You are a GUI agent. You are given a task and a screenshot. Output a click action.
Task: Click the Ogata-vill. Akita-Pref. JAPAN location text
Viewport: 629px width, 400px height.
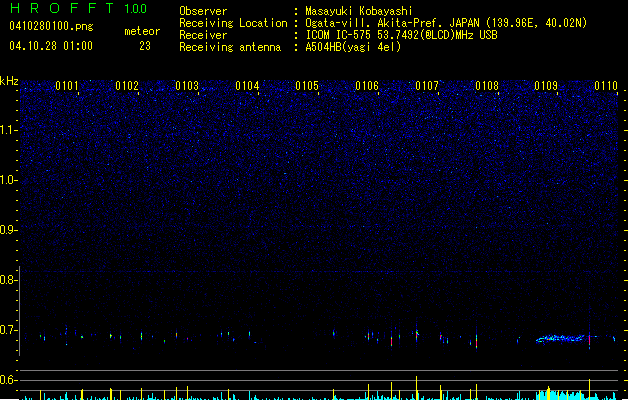(x=446, y=23)
